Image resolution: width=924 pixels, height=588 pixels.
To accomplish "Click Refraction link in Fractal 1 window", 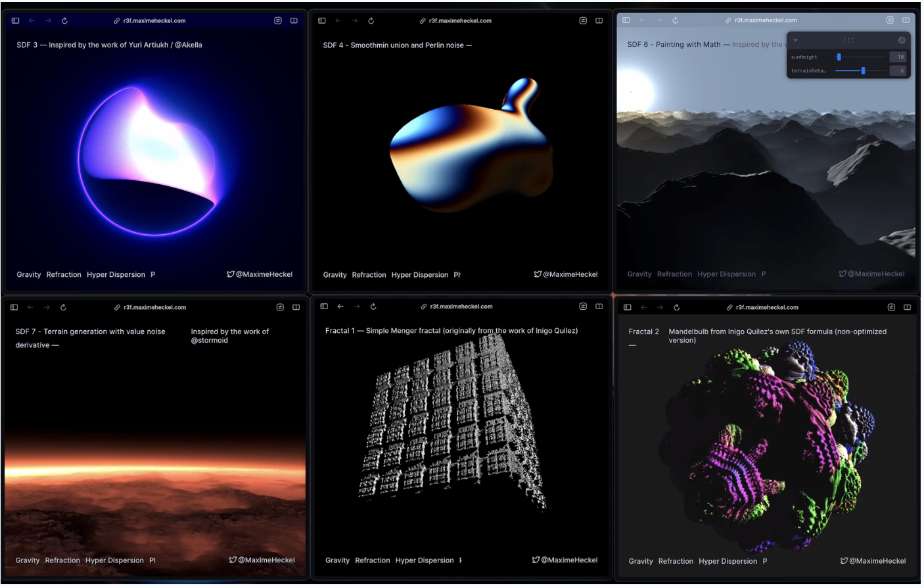I will (372, 560).
